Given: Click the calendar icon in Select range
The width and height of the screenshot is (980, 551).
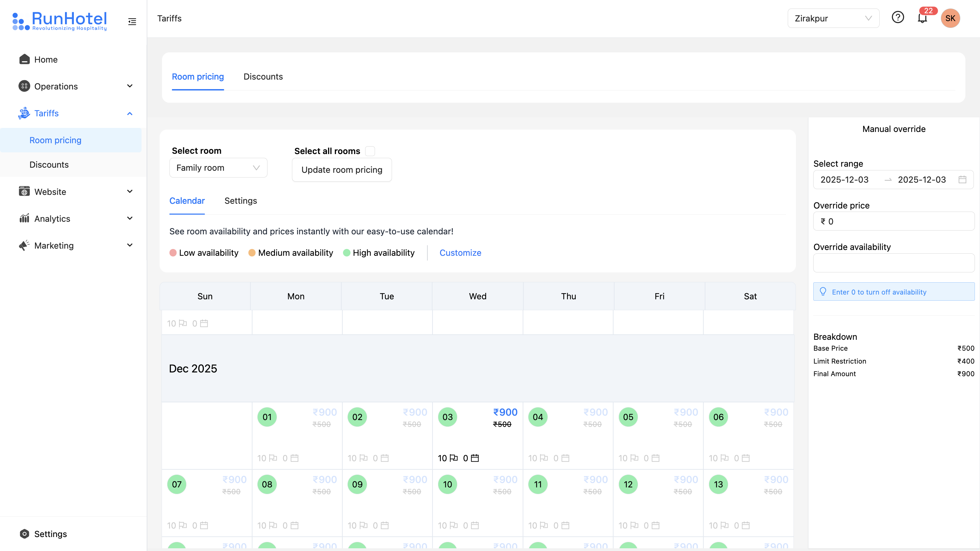Looking at the screenshot, I should tap(962, 180).
